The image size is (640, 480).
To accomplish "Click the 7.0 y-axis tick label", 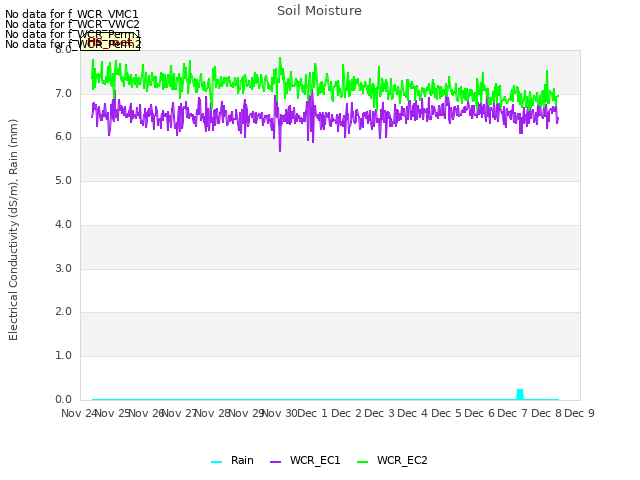I will click(63, 94).
